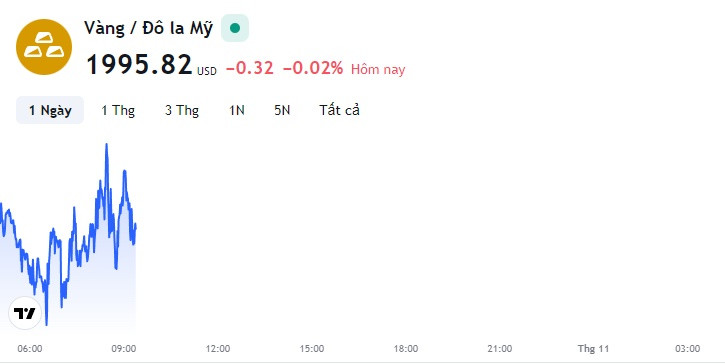Click the 06:00 time axis label
This screenshot has height=364, width=725.
[30, 349]
